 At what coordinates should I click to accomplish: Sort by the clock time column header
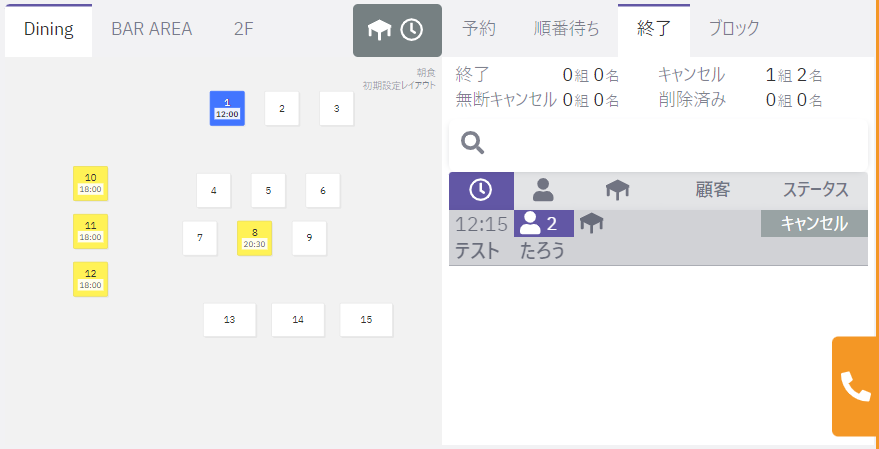(481, 190)
